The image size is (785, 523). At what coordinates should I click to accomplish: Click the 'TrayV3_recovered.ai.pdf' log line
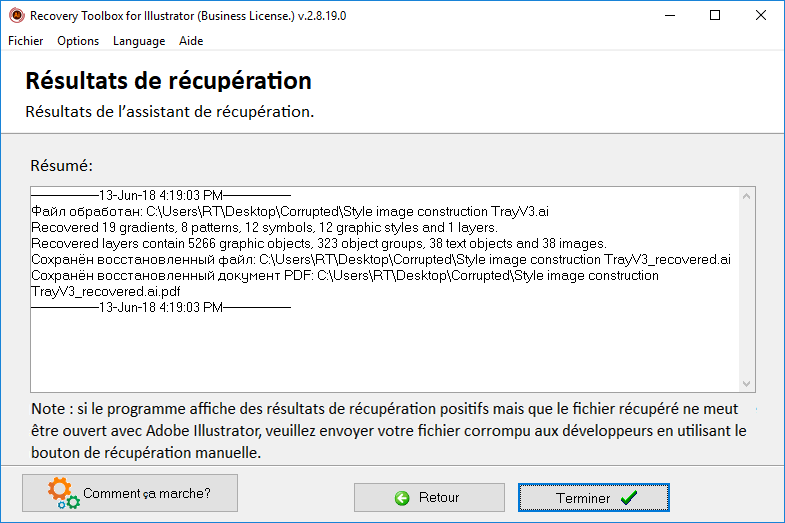coord(106,291)
